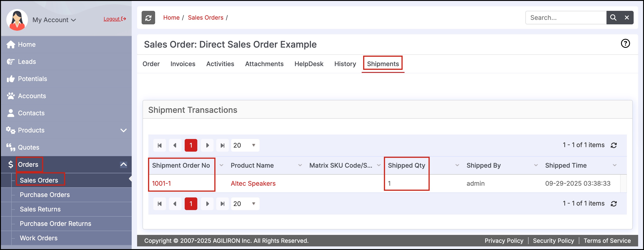Screen dimensions: 644x250
Task: Open Leads from the sidebar
Action: tap(27, 62)
